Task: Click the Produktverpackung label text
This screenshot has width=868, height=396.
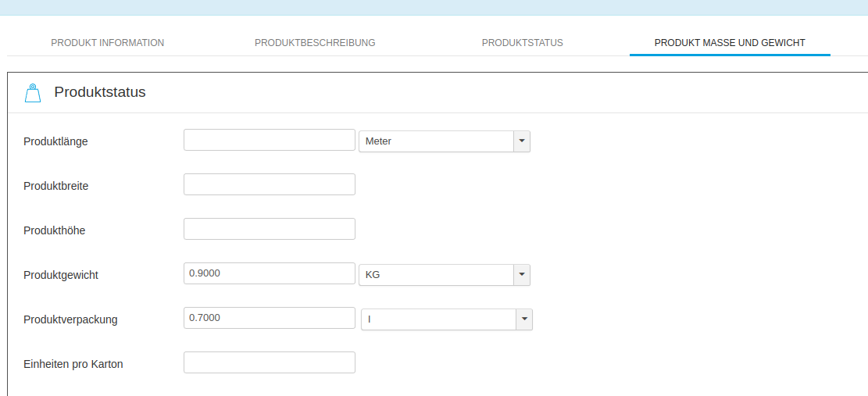Action: tap(70, 319)
